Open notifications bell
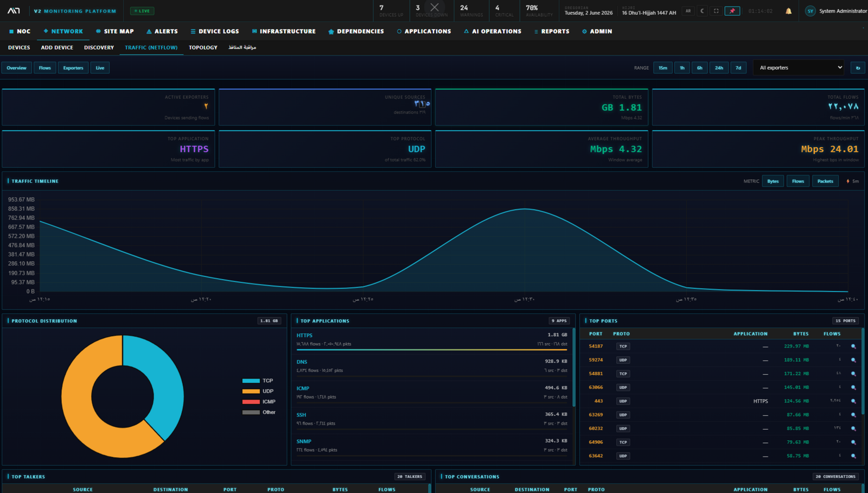 pyautogui.click(x=788, y=11)
